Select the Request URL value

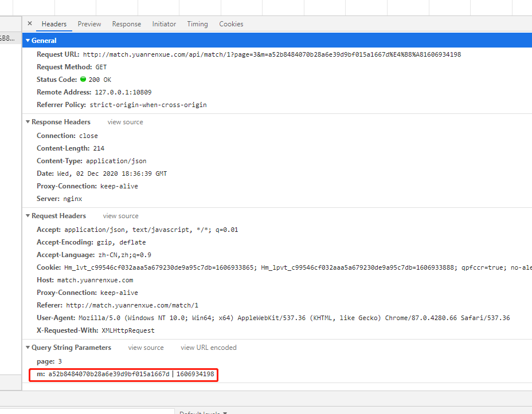[x=272, y=54]
